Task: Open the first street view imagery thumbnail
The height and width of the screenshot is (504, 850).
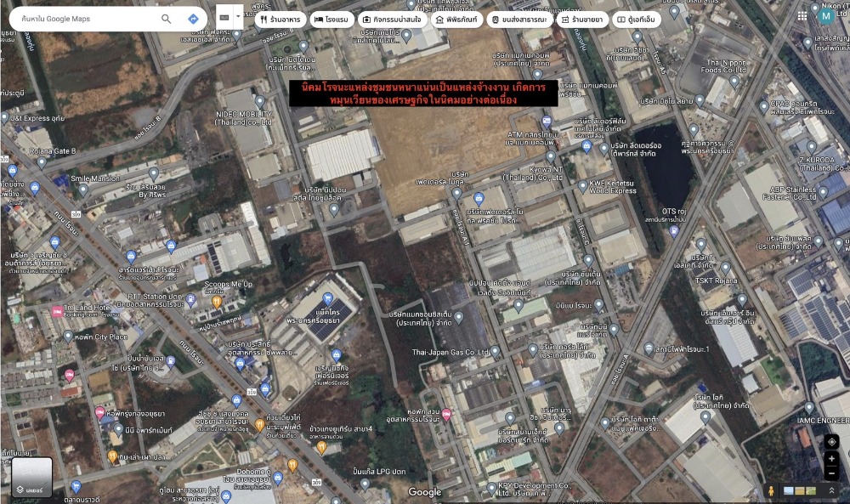Action: pos(789,491)
